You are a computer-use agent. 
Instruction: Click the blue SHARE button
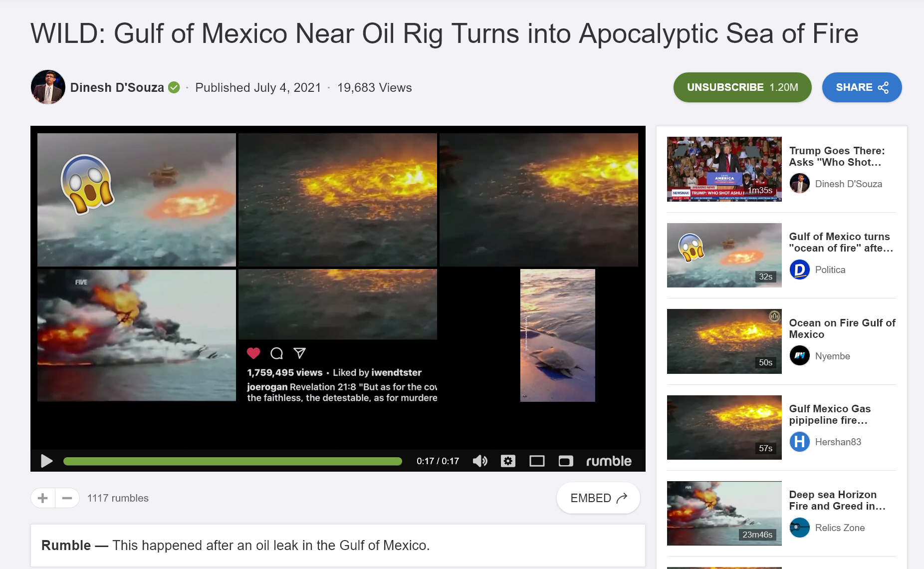point(862,87)
